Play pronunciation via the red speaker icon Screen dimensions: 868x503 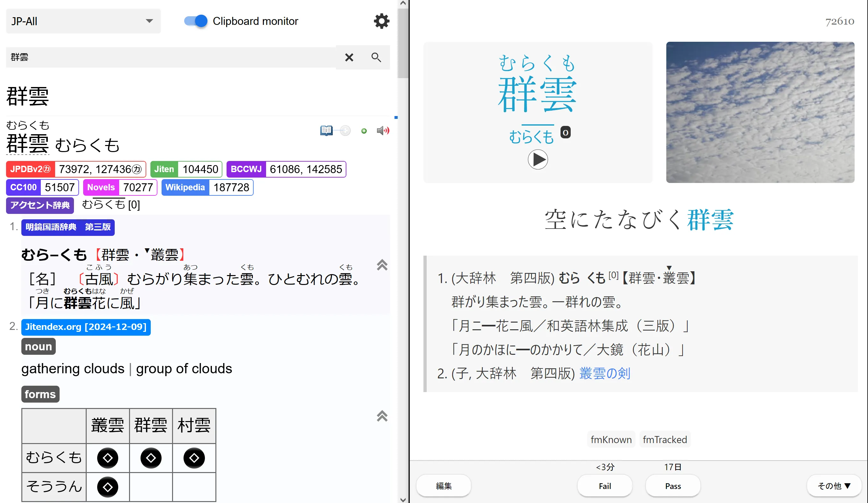pos(383,131)
